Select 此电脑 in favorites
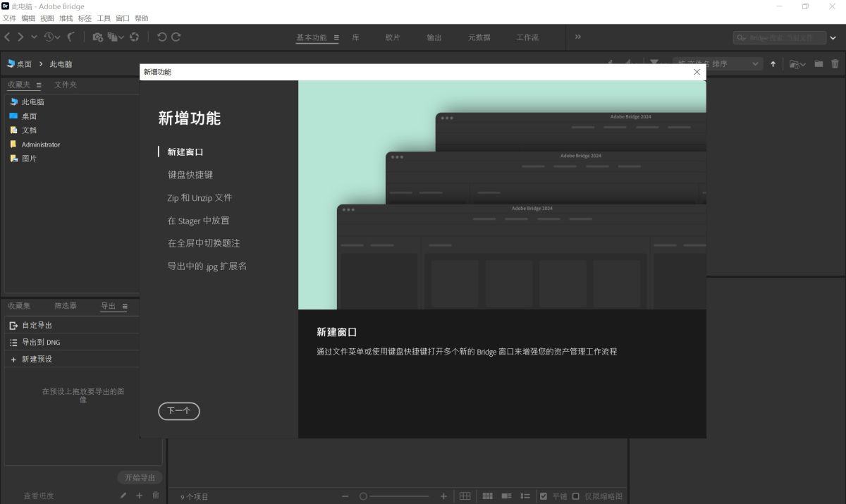This screenshot has width=846, height=504. (32, 102)
